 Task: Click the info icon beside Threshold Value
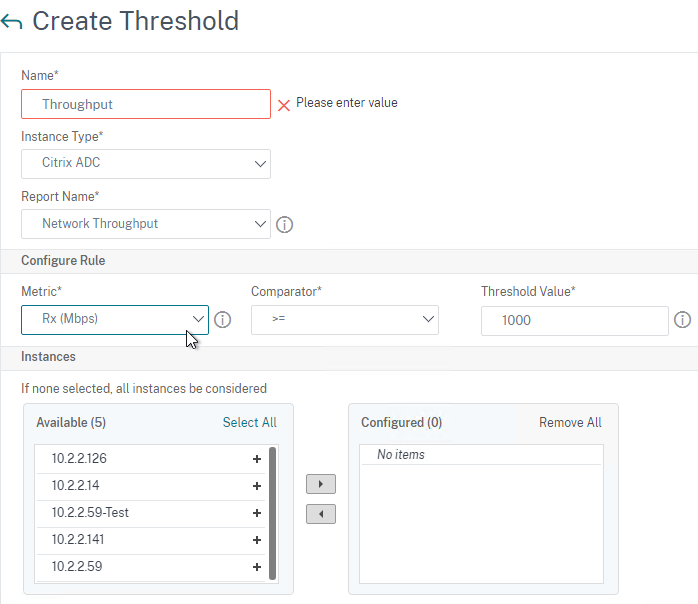(682, 320)
